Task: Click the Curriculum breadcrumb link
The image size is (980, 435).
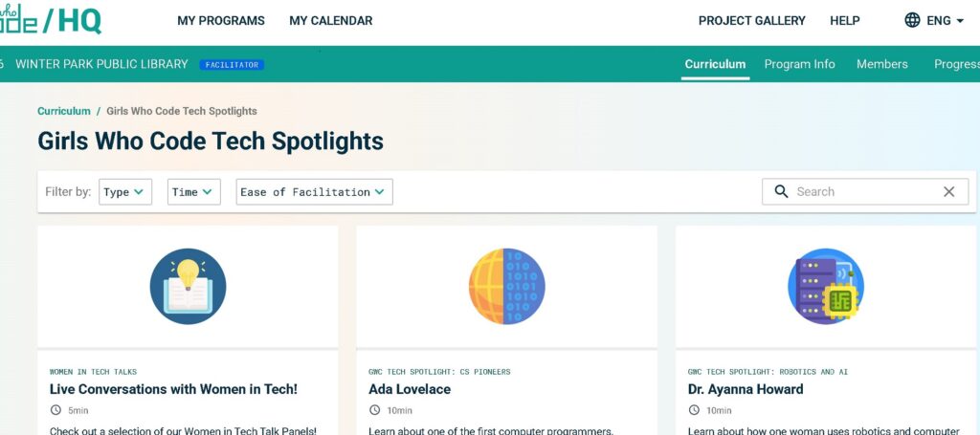Action: pos(64,111)
